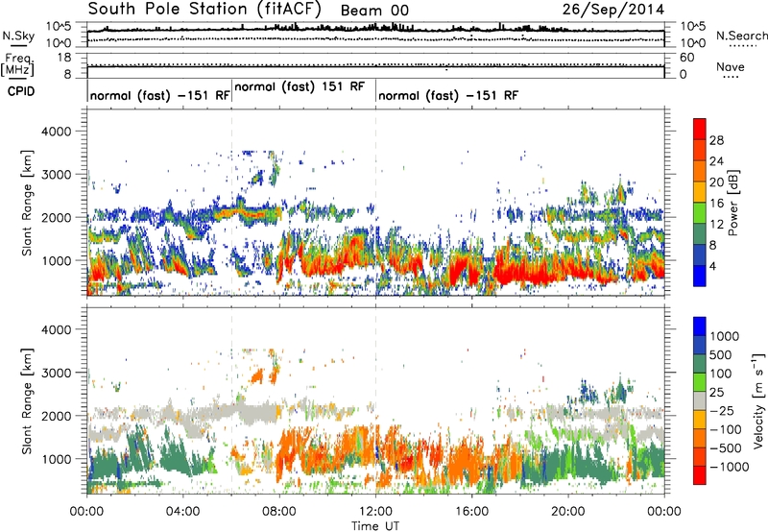The height and width of the screenshot is (532, 768).
Task: Click the "-25" tick on Velocity colorbar
Action: [721, 411]
